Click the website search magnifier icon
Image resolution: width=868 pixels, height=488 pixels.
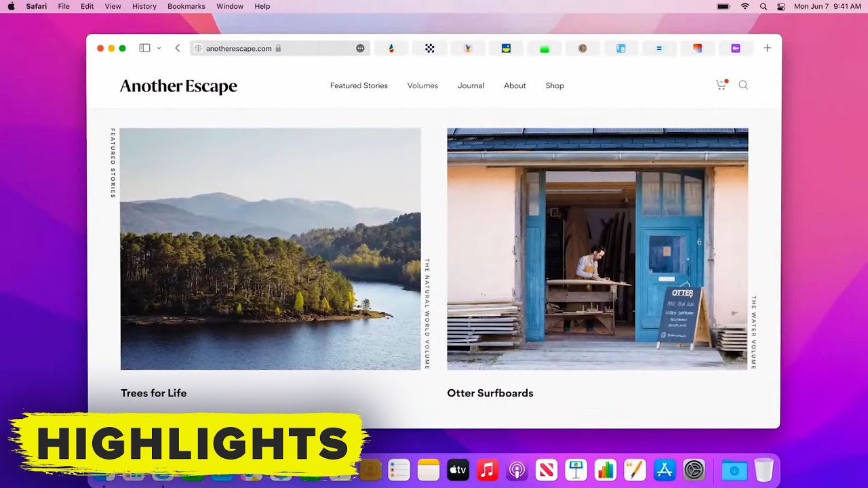click(x=743, y=85)
